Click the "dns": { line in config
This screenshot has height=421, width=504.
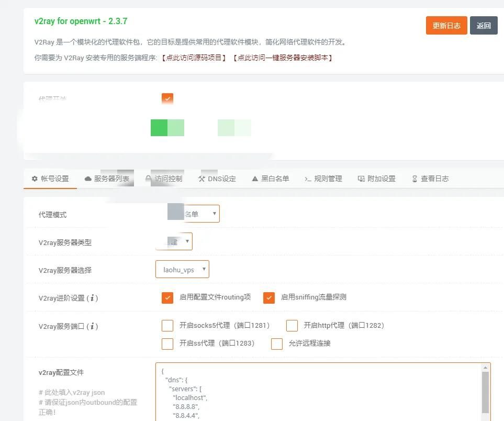click(x=176, y=380)
